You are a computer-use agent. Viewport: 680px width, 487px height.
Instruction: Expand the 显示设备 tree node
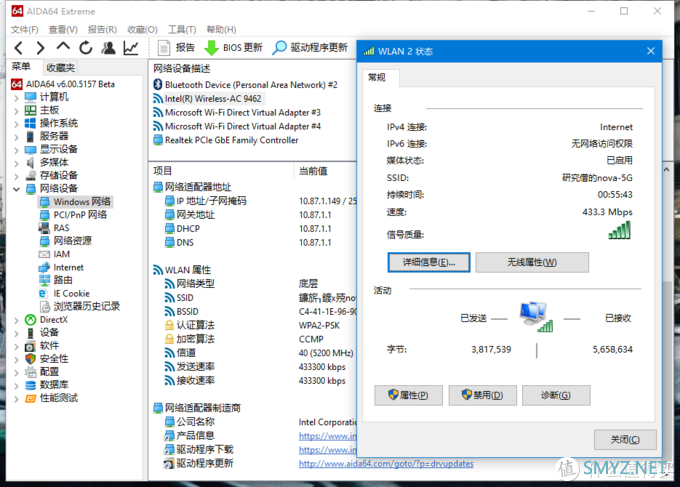[16, 150]
